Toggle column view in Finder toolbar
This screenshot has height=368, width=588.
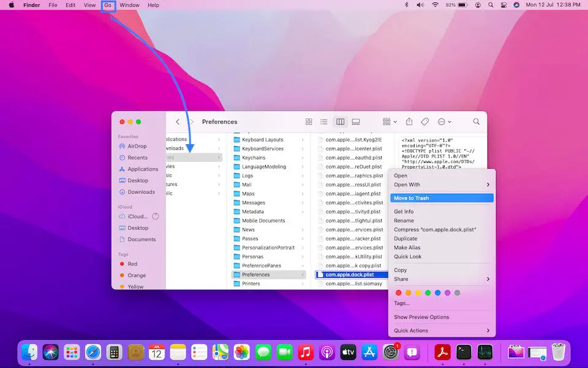coord(340,122)
